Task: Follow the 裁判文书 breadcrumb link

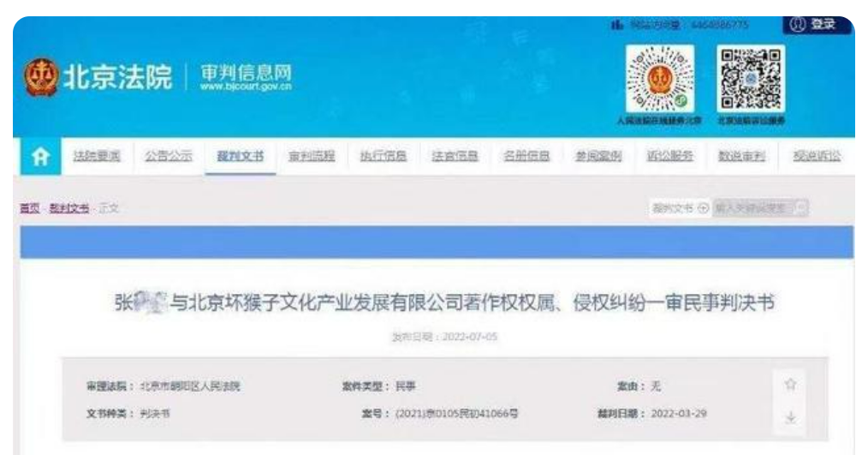Action: 69,208
